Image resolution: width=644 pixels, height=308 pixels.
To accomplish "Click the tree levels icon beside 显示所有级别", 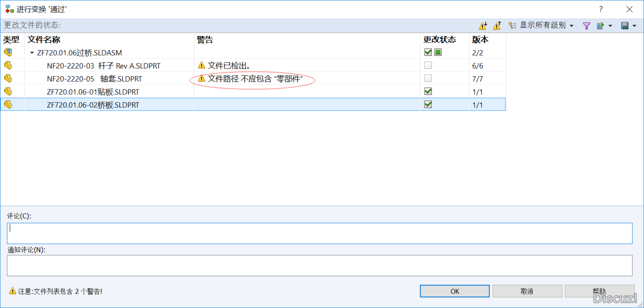I will pyautogui.click(x=512, y=26).
